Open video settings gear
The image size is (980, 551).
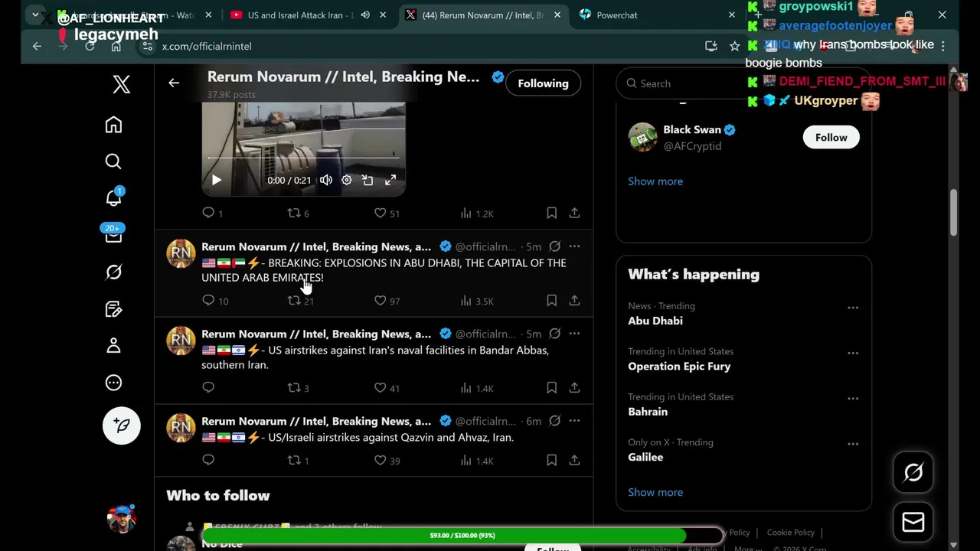pyautogui.click(x=347, y=180)
